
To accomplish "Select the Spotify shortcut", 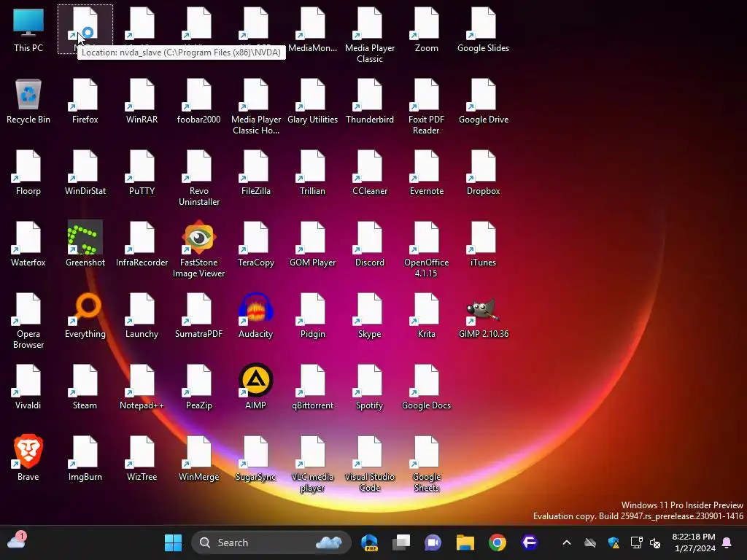I will (x=370, y=387).
